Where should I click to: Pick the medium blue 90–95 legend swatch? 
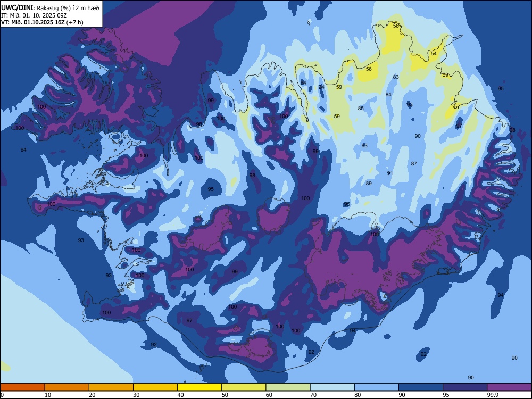421,387
